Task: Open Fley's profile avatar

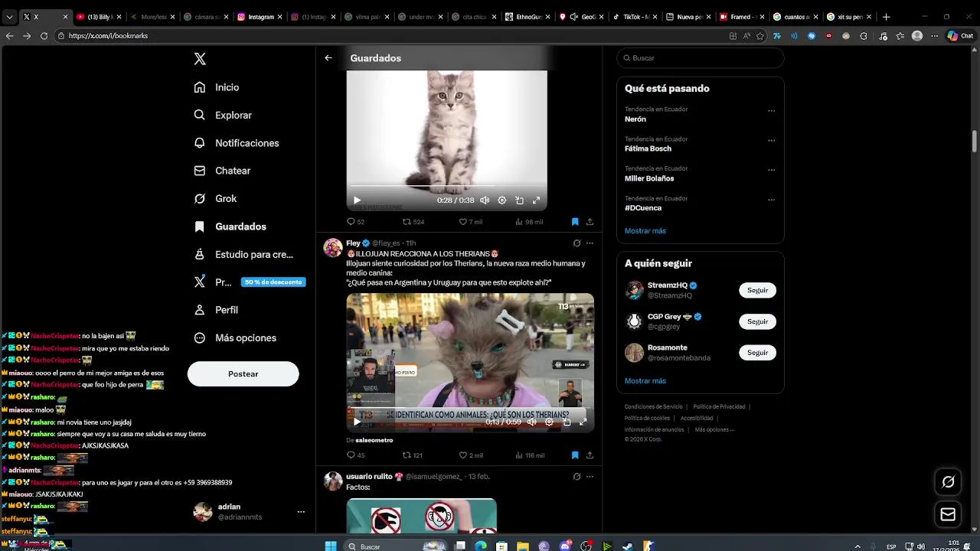Action: tap(333, 248)
